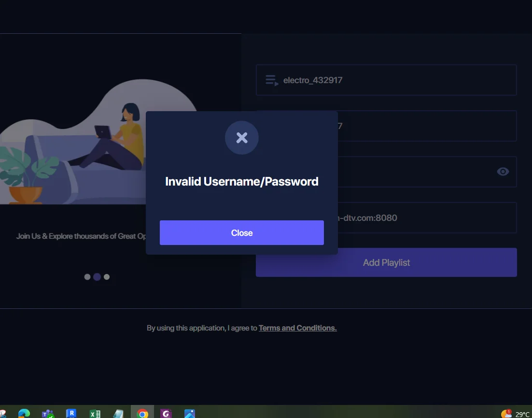Click the playlist name field electro_432917
This screenshot has height=418, width=532.
pos(386,80)
